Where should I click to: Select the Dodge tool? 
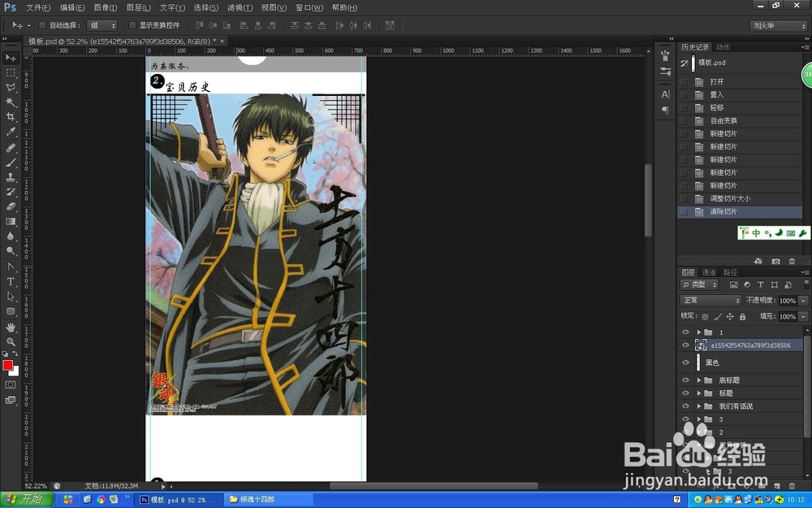point(11,251)
